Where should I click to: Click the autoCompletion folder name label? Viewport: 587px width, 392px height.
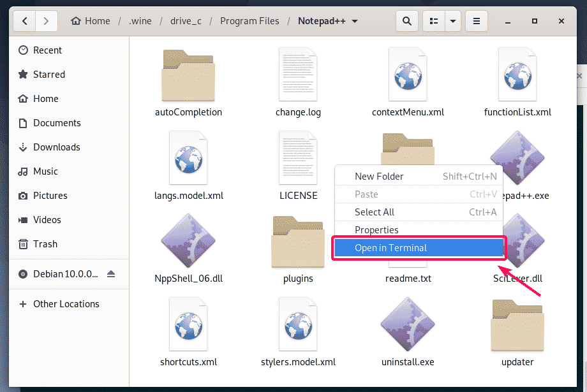[x=188, y=112]
